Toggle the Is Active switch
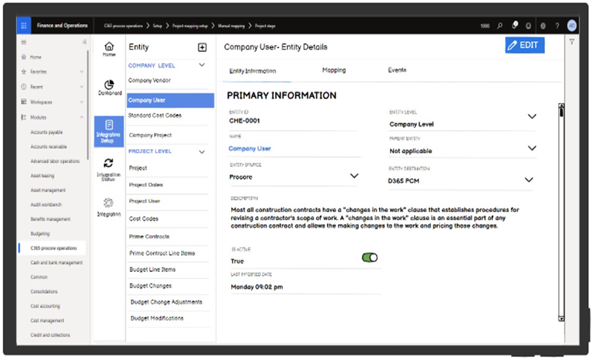 coord(370,258)
